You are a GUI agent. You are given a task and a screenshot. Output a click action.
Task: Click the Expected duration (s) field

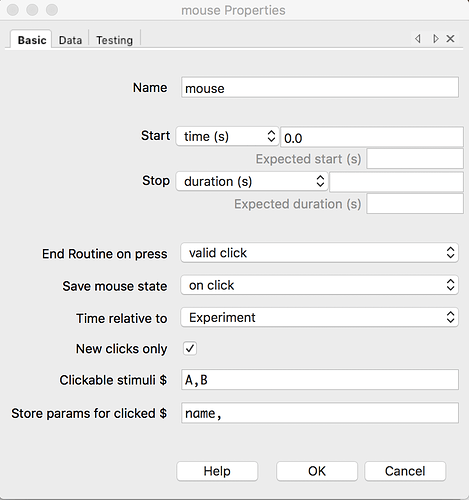pyautogui.click(x=415, y=204)
